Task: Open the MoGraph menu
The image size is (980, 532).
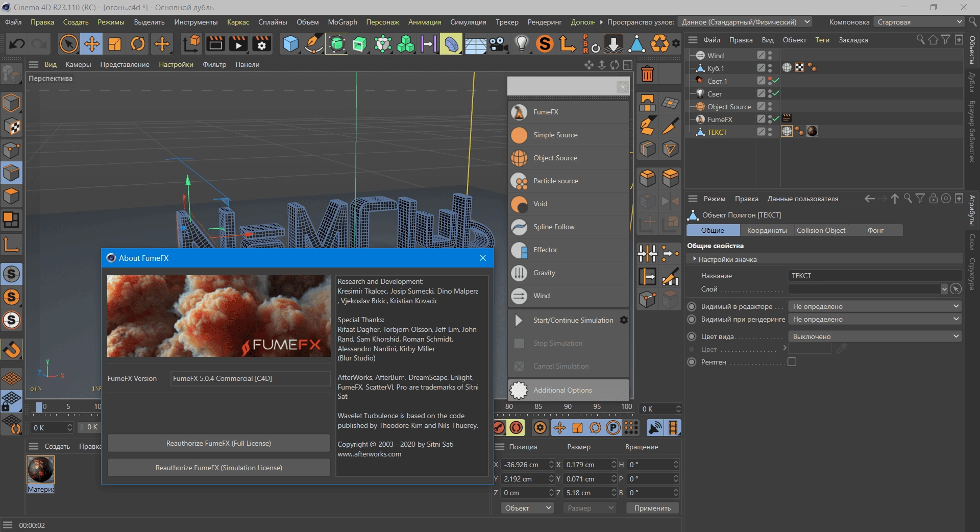Action: (x=342, y=22)
